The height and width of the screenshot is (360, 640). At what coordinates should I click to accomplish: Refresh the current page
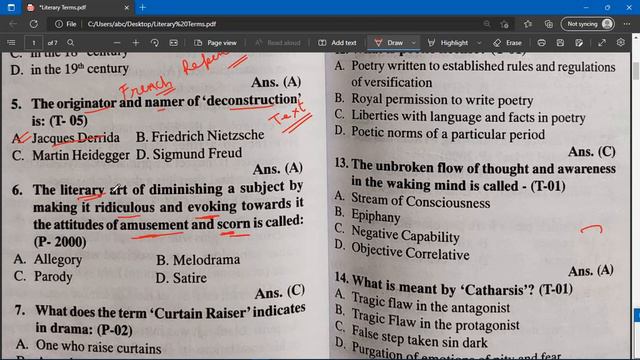click(x=33, y=24)
